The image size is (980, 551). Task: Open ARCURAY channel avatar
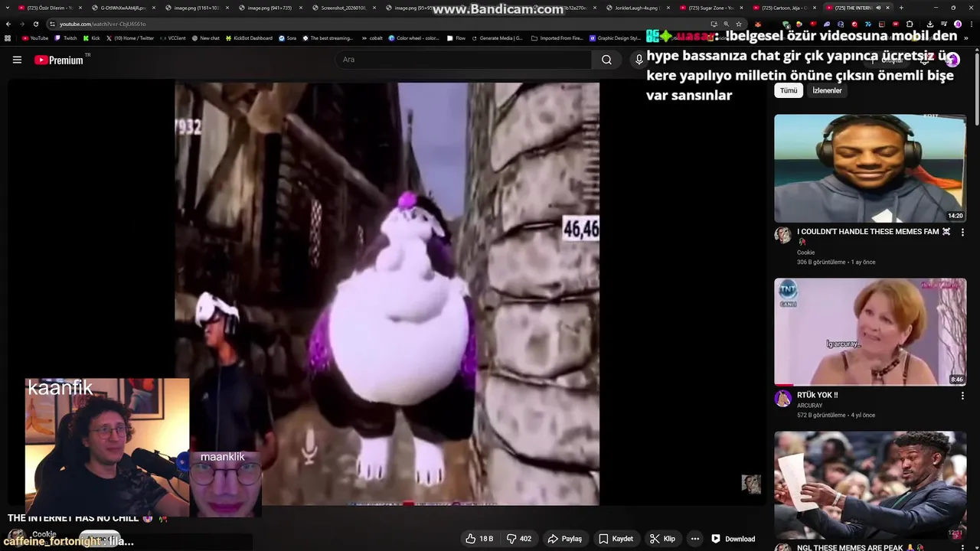point(782,398)
